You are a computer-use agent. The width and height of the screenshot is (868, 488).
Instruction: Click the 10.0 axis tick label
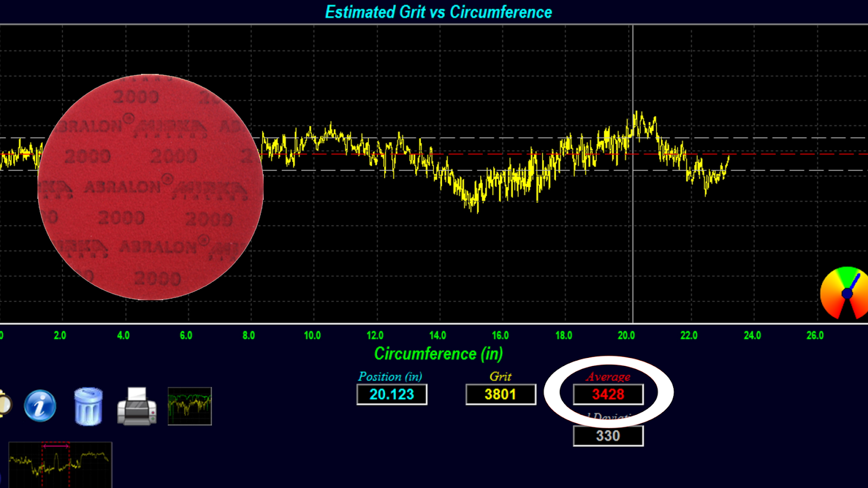pos(312,335)
